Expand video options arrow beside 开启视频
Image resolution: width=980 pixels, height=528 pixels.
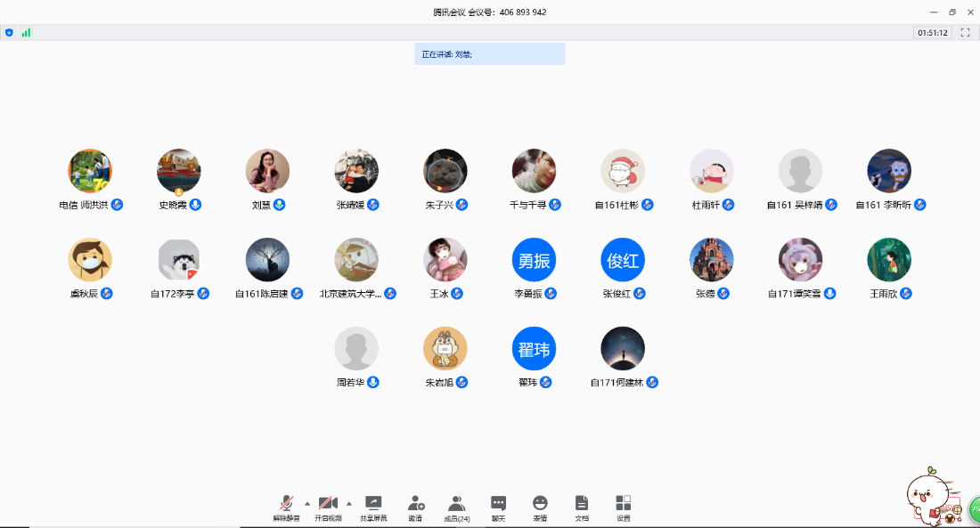349,502
